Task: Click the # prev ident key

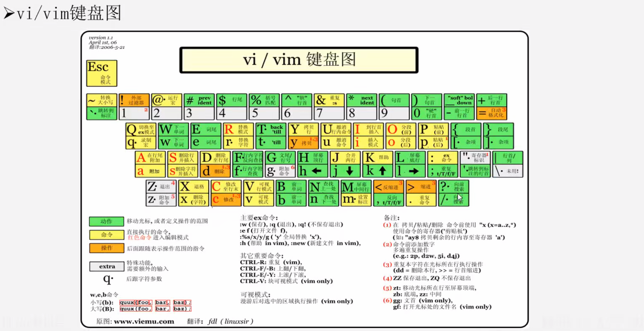Action: (199, 100)
